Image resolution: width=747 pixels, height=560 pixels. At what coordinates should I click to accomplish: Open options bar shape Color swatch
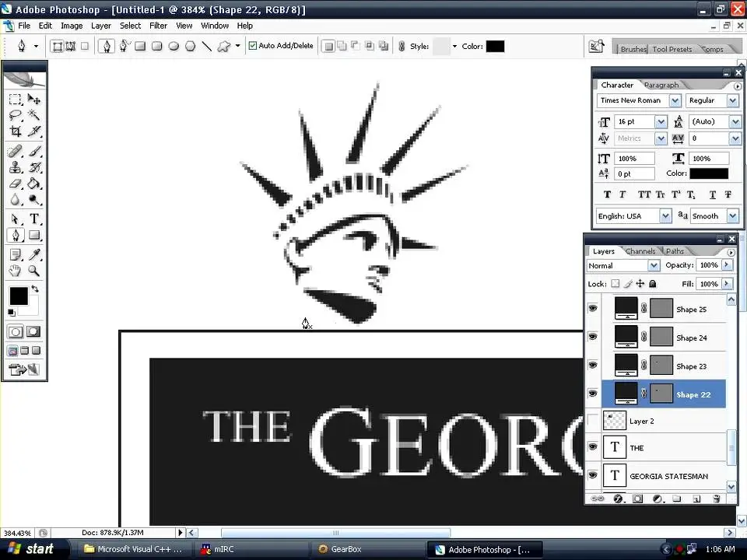(495, 46)
